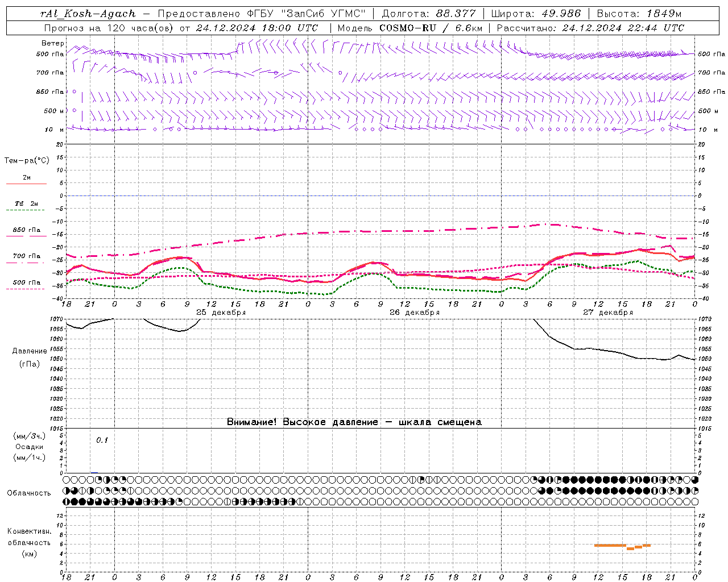The height and width of the screenshot is (582, 728).
Task: Click the Высота: 1849м header field
Action: pyautogui.click(x=639, y=14)
